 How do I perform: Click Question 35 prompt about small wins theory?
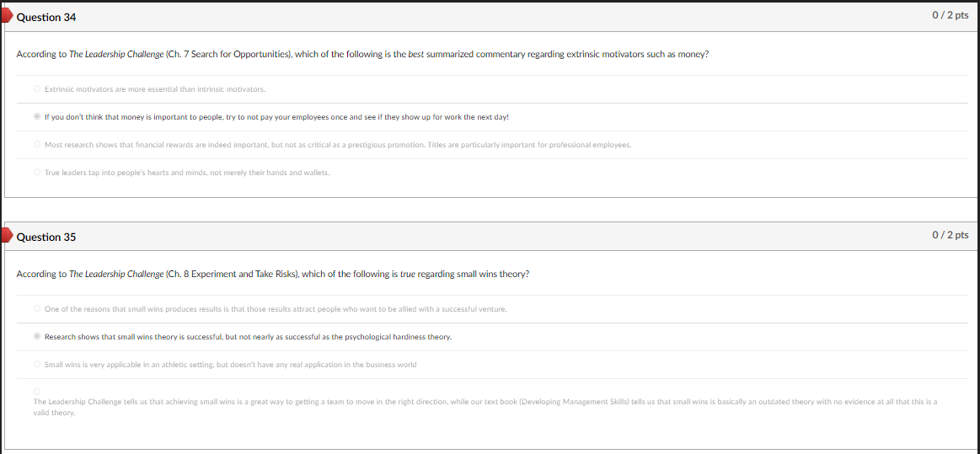click(273, 274)
